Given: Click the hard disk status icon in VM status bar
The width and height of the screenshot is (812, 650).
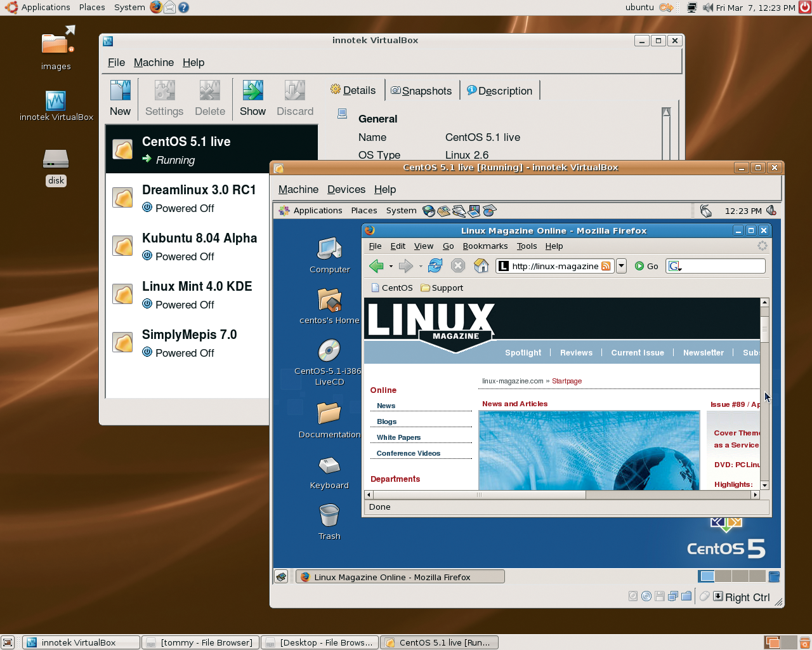Looking at the screenshot, I should click(633, 596).
